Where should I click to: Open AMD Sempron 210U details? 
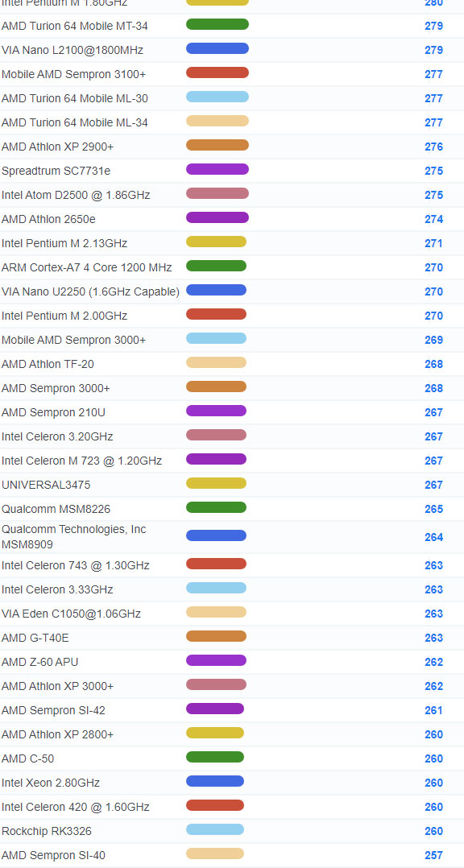click(x=53, y=412)
